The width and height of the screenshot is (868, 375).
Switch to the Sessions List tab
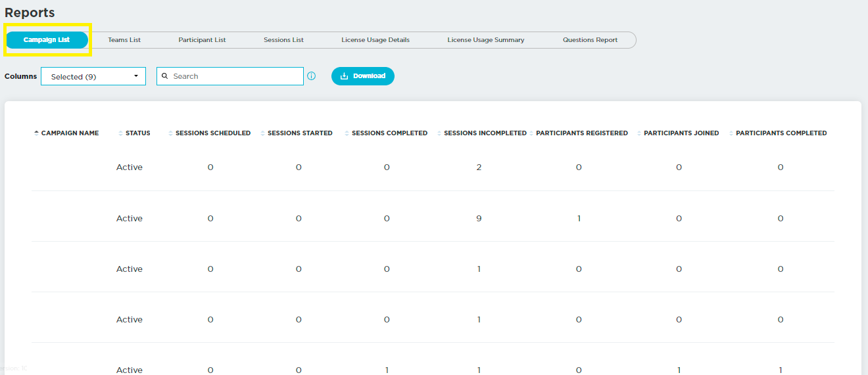[x=283, y=40]
